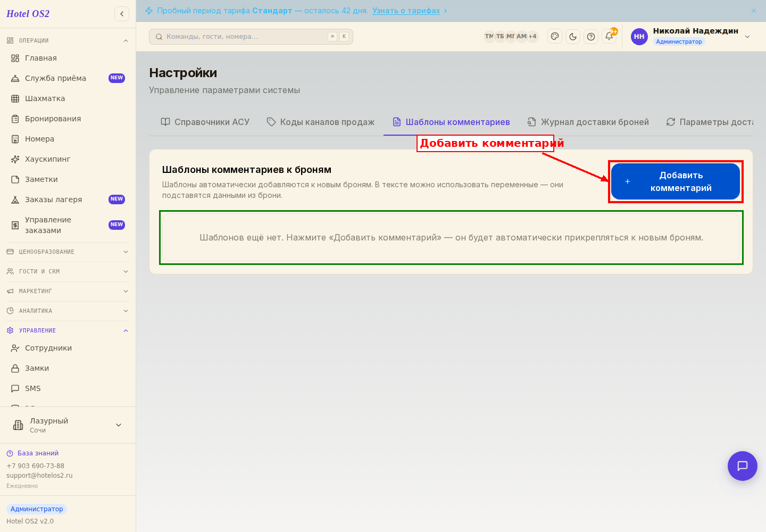The height and width of the screenshot is (532, 766).
Task: Switch to Журнал доставки броней tab
Action: tap(588, 122)
